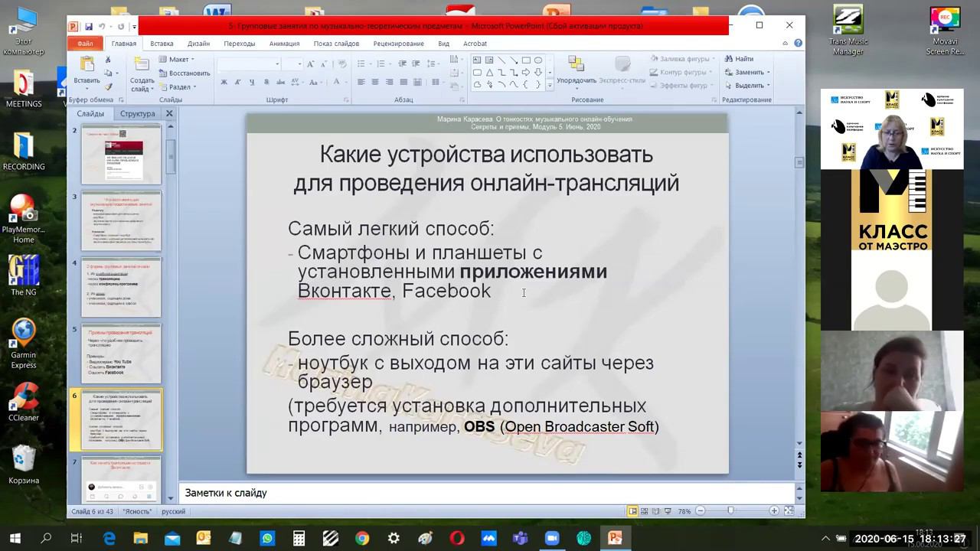Click the numbered list icon
The height and width of the screenshot is (551, 980).
coord(382,64)
